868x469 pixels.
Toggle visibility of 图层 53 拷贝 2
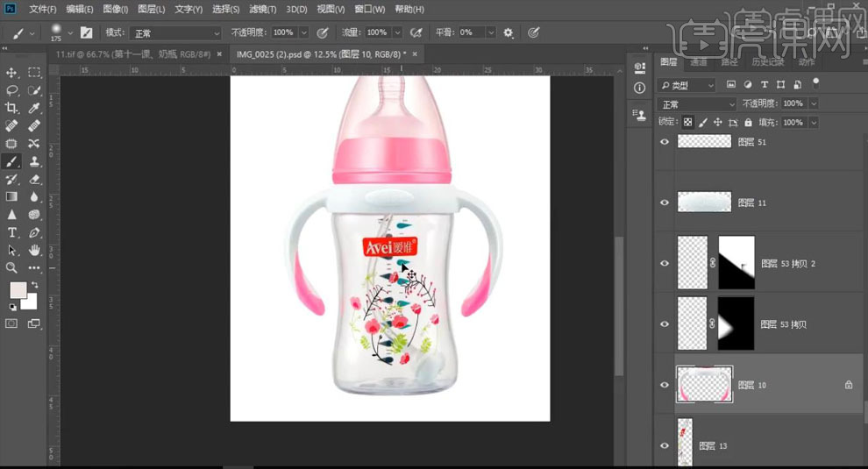pos(665,264)
